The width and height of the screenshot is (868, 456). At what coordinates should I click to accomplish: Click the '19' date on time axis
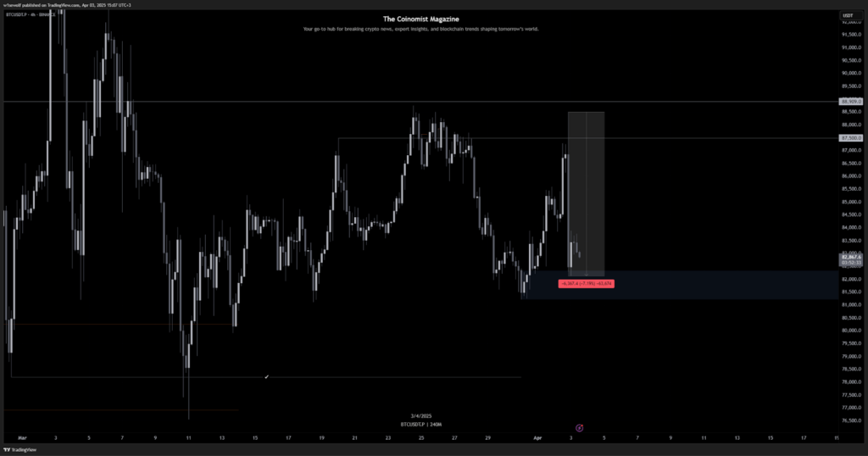(321, 438)
